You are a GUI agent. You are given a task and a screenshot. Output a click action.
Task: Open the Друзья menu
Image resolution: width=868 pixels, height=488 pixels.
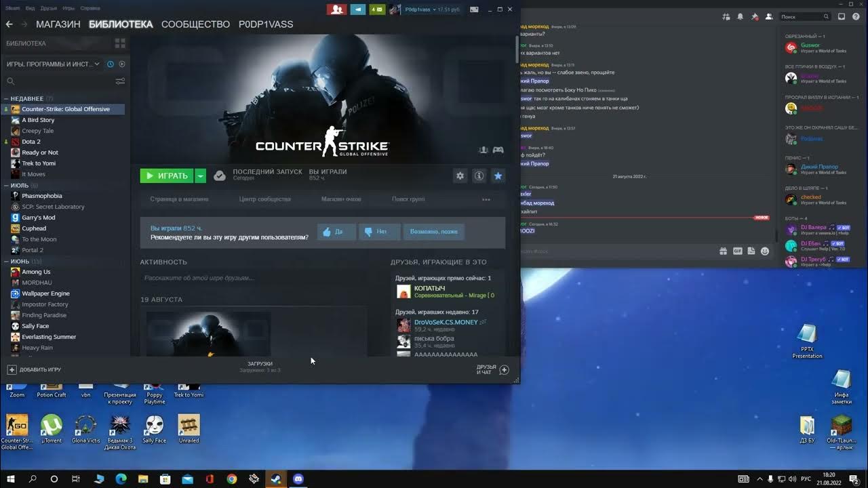pyautogui.click(x=48, y=8)
